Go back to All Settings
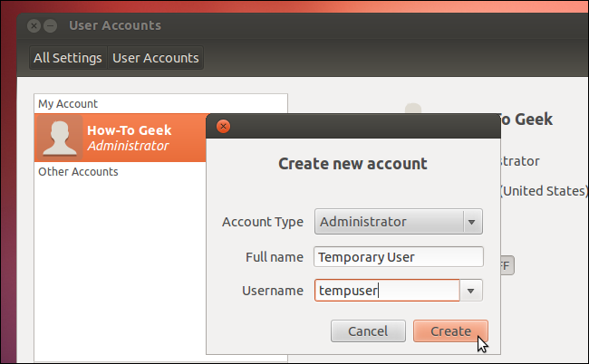589x364 pixels. (68, 58)
